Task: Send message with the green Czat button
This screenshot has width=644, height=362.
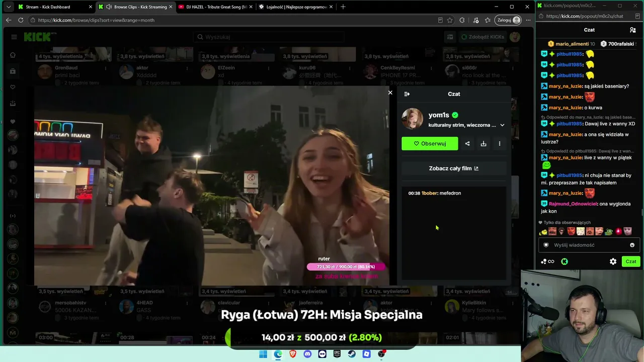Action: click(631, 261)
